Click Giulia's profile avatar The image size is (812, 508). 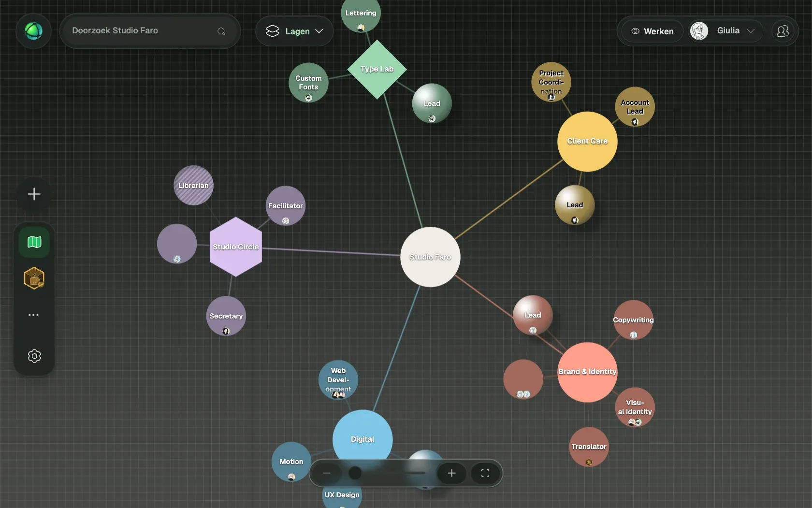(698, 31)
